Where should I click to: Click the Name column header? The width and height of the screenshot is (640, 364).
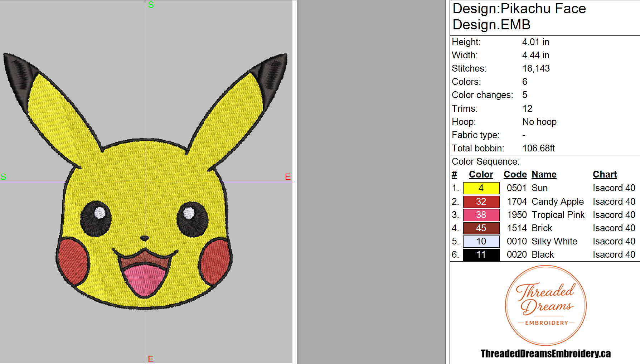tap(544, 174)
